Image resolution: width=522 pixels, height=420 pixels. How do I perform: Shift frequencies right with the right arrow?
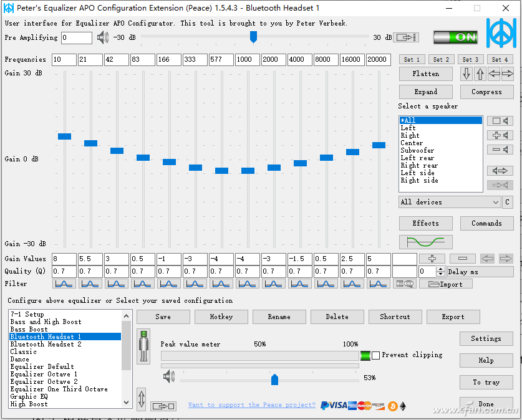[x=508, y=74]
